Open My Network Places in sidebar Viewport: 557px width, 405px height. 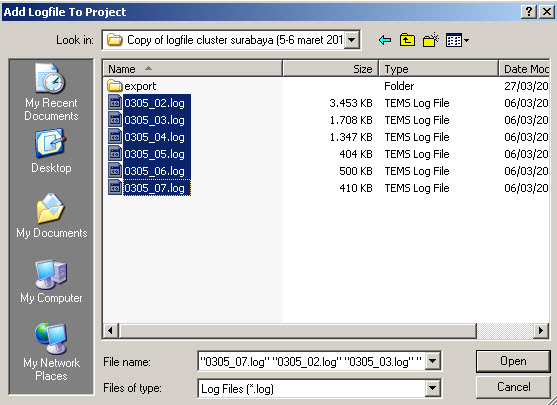click(x=51, y=352)
